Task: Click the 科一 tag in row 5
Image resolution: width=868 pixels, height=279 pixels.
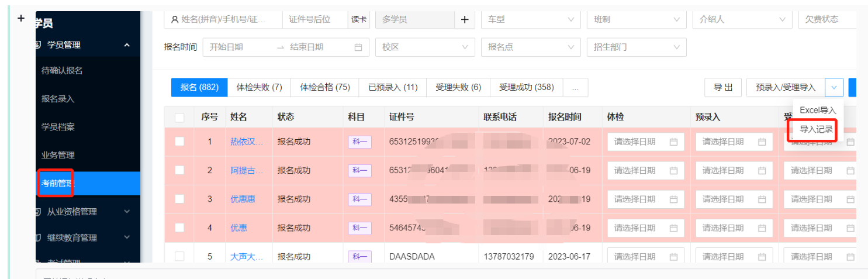Action: tap(359, 256)
